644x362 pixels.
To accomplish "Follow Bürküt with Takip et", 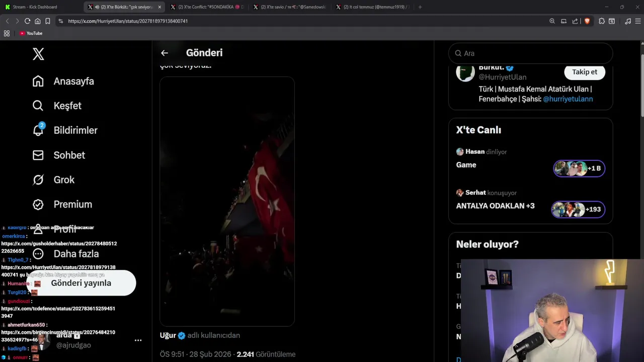I will [585, 72].
